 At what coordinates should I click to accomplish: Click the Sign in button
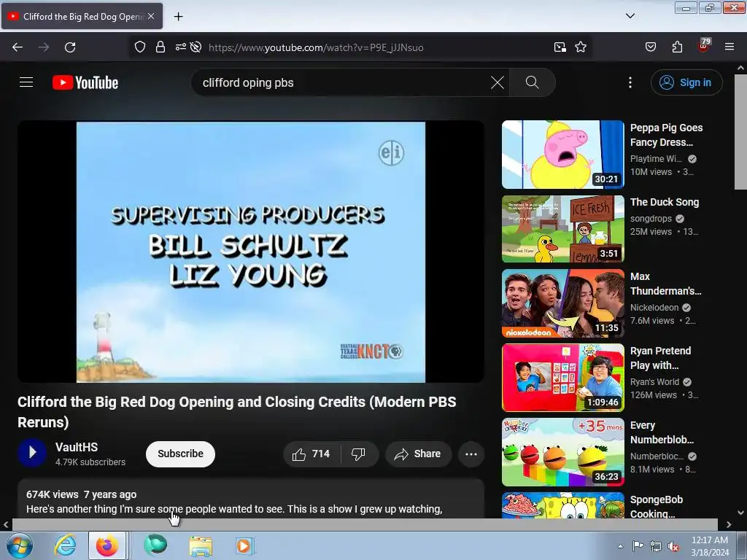coord(686,82)
